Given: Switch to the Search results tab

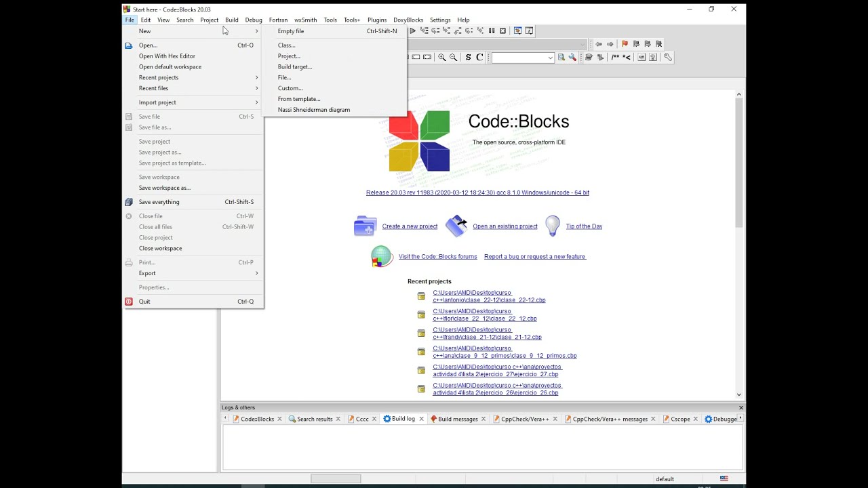Looking at the screenshot, I should (315, 419).
